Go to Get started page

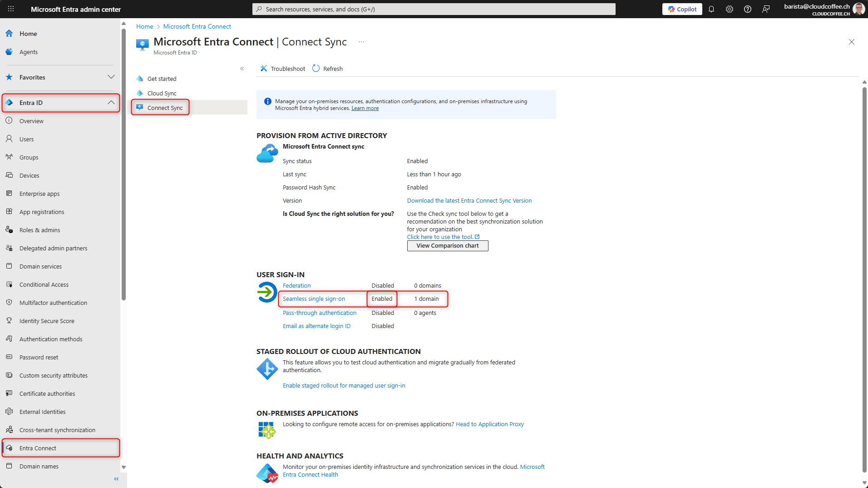click(162, 79)
